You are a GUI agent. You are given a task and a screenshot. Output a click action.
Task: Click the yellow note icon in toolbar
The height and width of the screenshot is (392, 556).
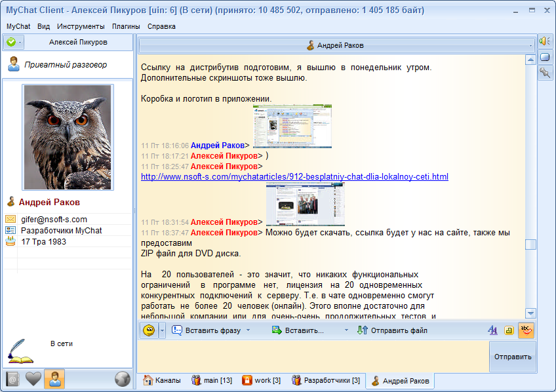509,330
